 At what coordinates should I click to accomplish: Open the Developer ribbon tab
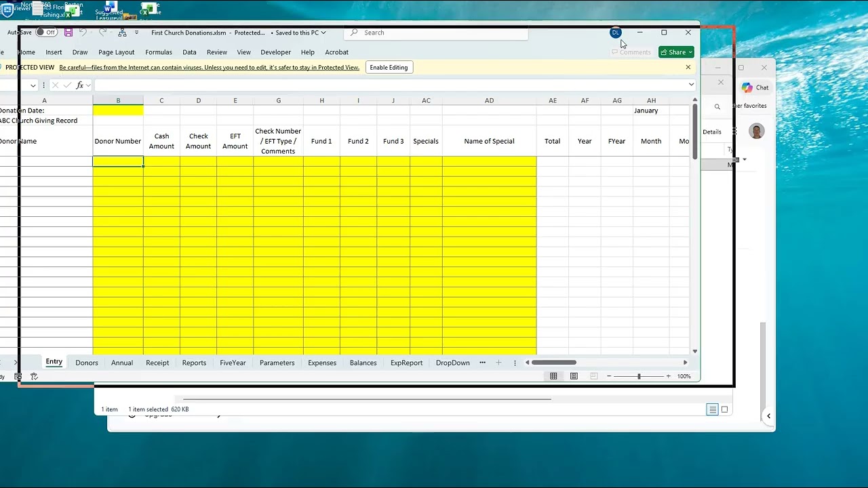276,52
